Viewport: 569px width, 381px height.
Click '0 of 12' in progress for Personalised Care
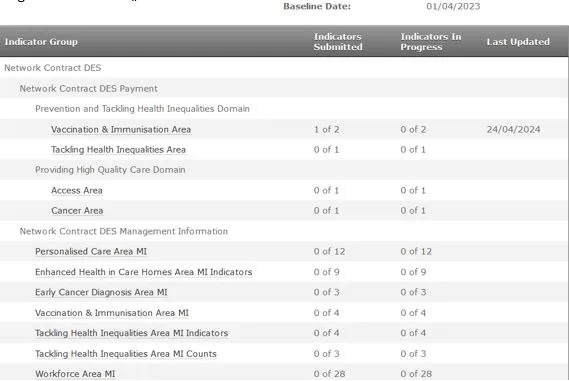[416, 251]
